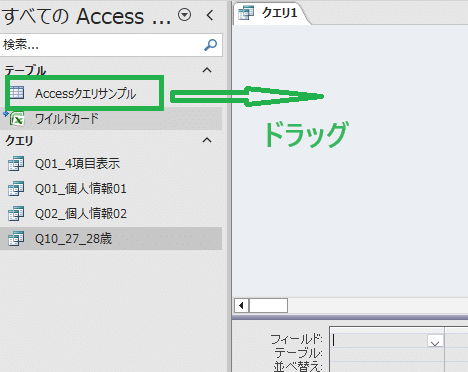Click the クエリ group header label
The width and height of the screenshot is (468, 372).
click(x=19, y=141)
